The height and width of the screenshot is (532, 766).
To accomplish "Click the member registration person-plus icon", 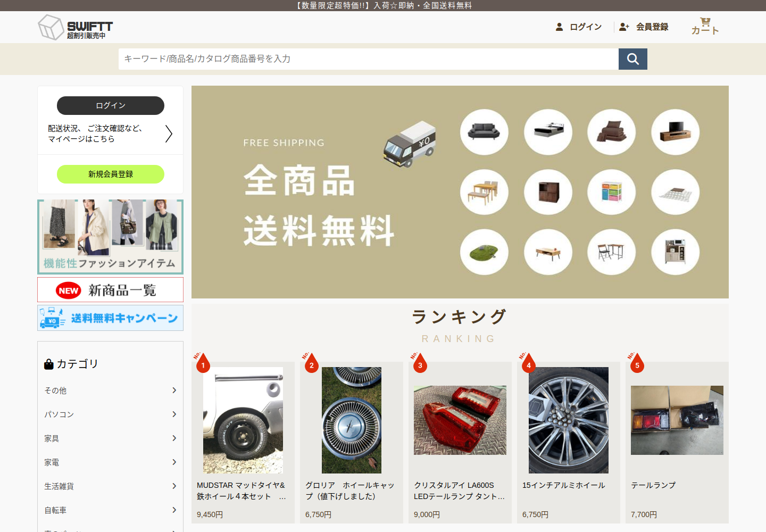I will pos(624,27).
